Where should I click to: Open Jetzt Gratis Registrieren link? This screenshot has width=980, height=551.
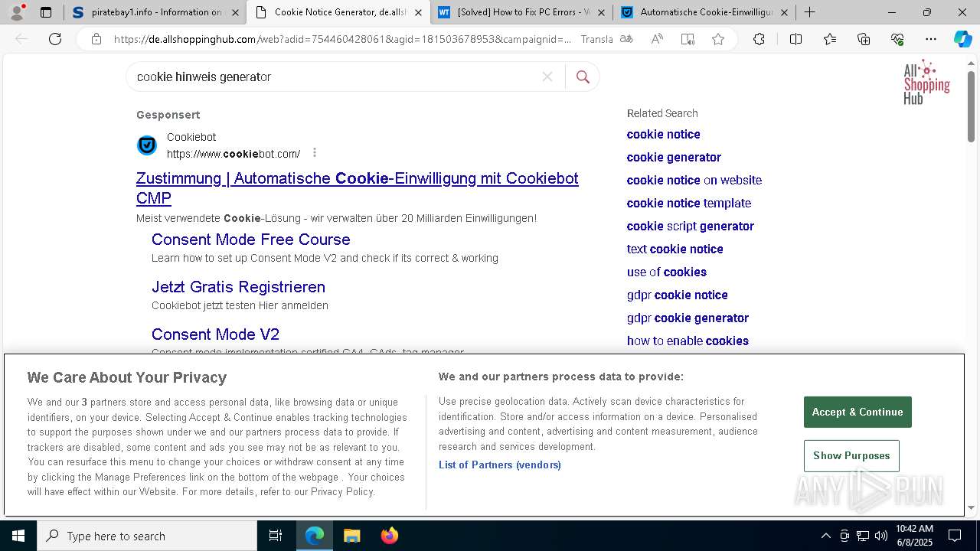[x=238, y=287]
